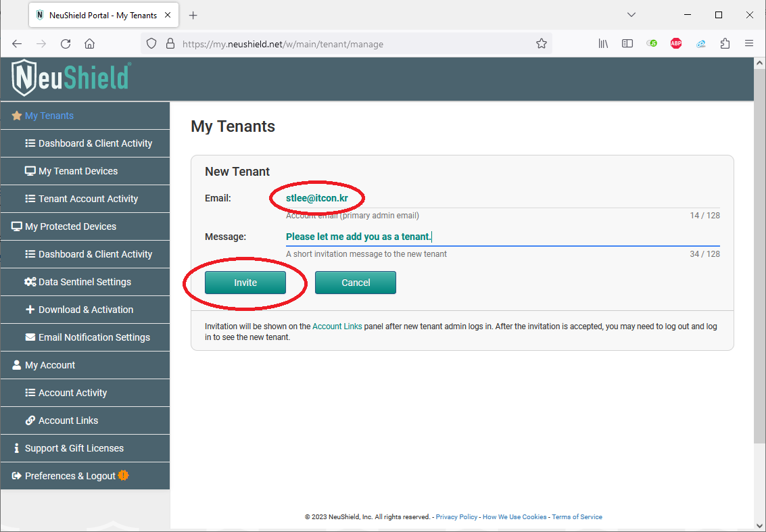Open Support & Gift Licenses
The width and height of the screenshot is (766, 532).
85,448
